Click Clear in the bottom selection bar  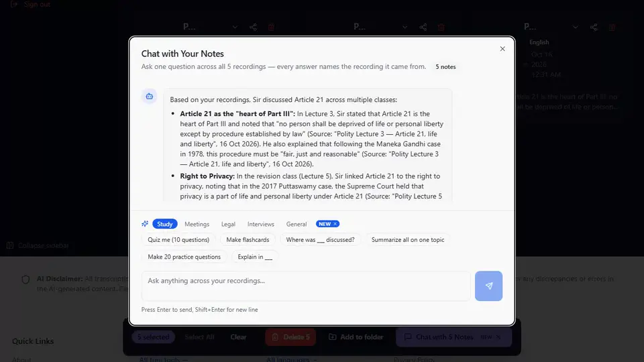pyautogui.click(x=238, y=337)
